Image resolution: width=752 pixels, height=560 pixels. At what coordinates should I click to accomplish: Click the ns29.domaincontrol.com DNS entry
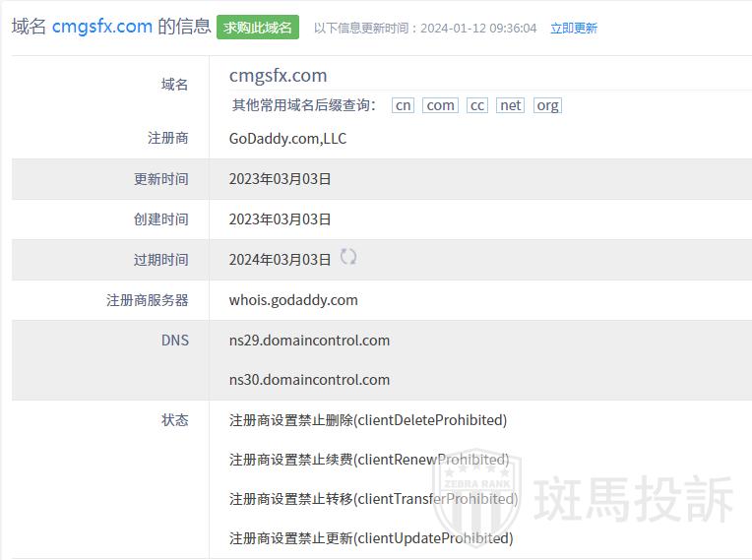[x=309, y=341]
